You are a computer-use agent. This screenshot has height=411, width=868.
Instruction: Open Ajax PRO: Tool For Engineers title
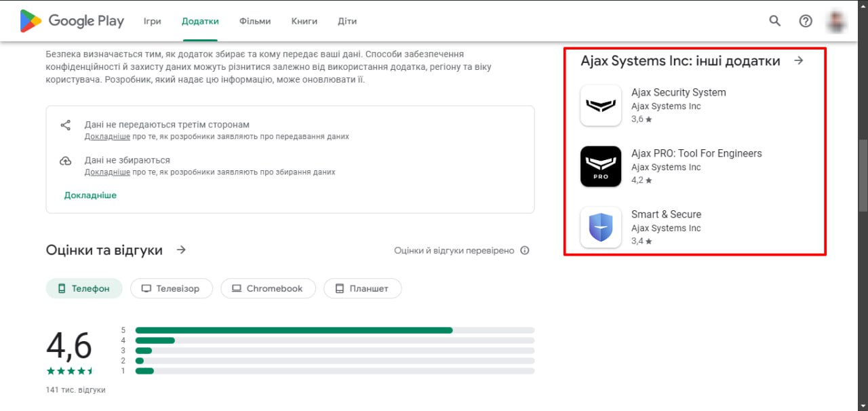[696, 153]
